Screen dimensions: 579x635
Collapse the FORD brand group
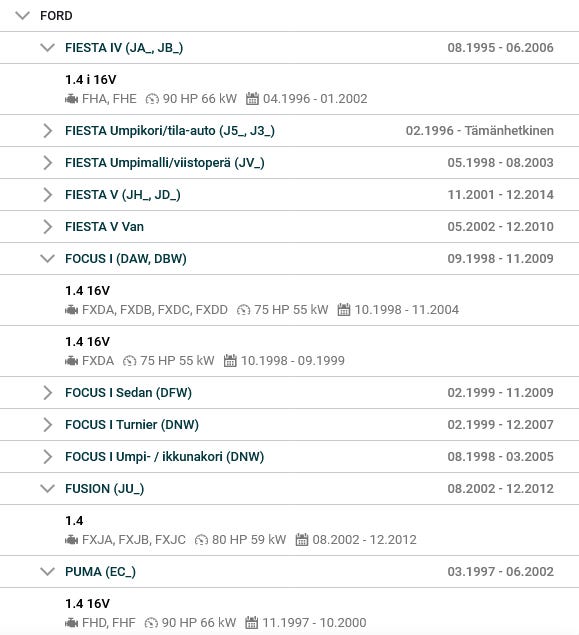[x=22, y=16]
